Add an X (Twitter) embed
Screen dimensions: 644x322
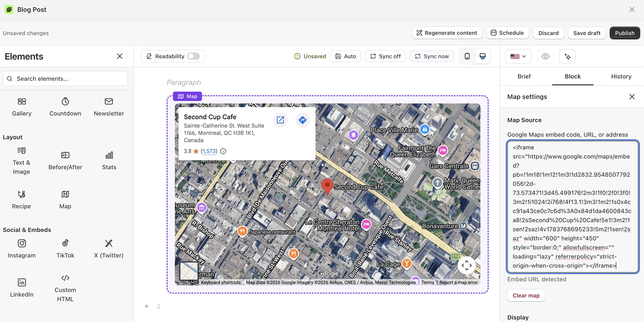click(x=109, y=249)
